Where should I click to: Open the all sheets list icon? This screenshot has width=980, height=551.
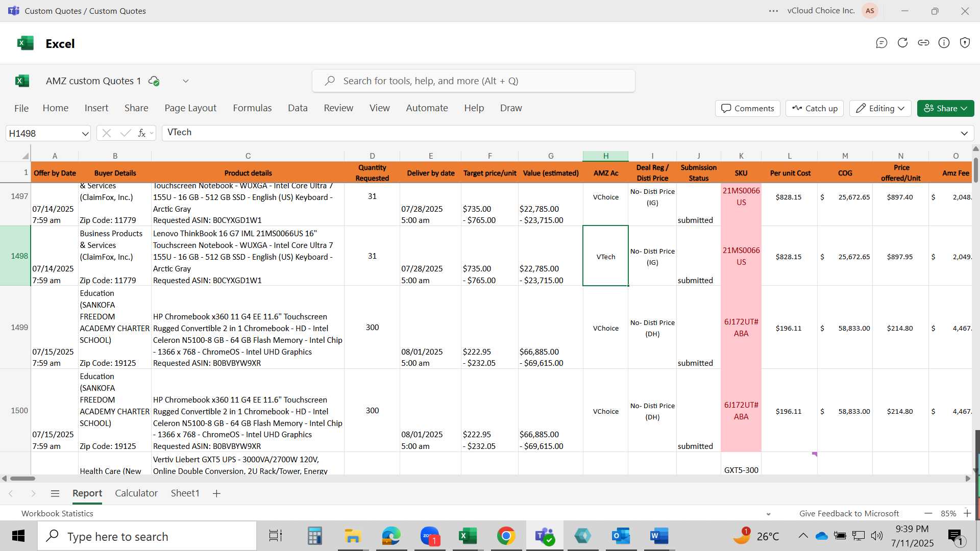point(55,493)
